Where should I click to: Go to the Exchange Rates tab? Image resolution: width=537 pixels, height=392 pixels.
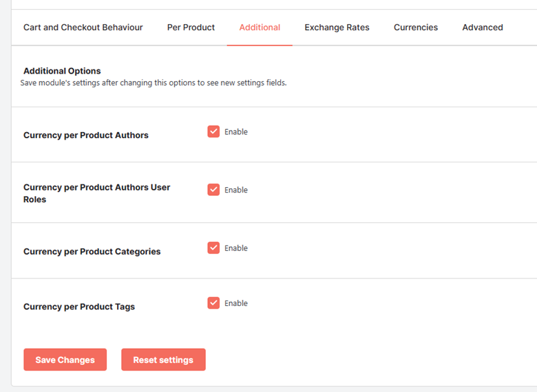pyautogui.click(x=337, y=28)
